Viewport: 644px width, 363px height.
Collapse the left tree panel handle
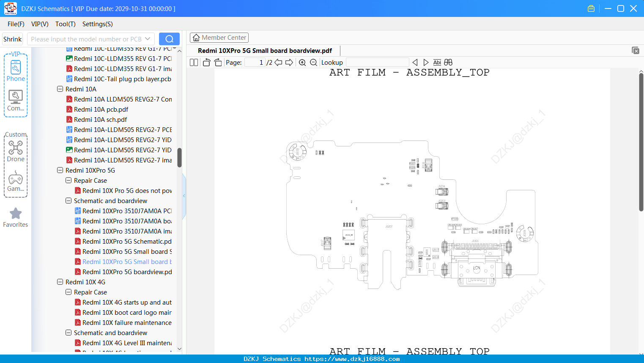coord(184,195)
